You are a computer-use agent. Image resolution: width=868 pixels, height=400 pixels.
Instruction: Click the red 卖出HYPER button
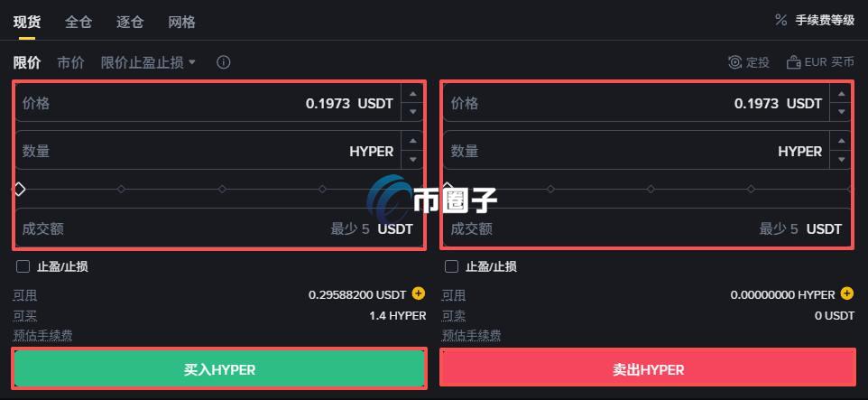pos(648,369)
